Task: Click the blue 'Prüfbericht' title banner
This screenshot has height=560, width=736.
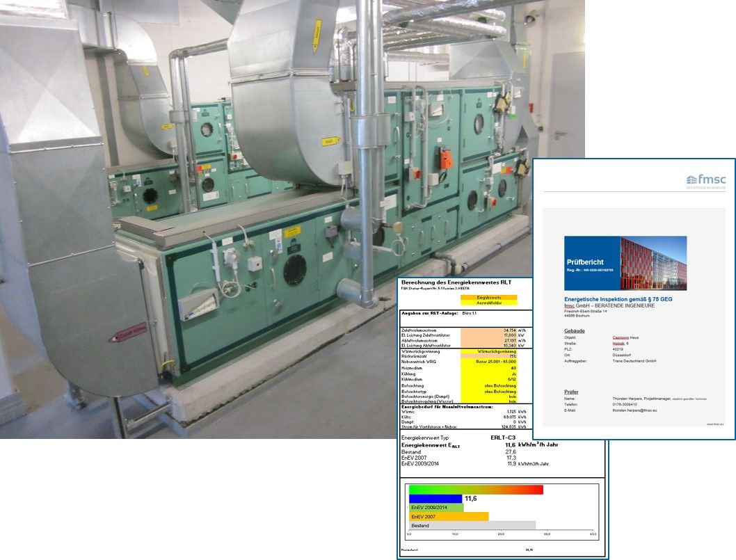Action: click(x=593, y=264)
